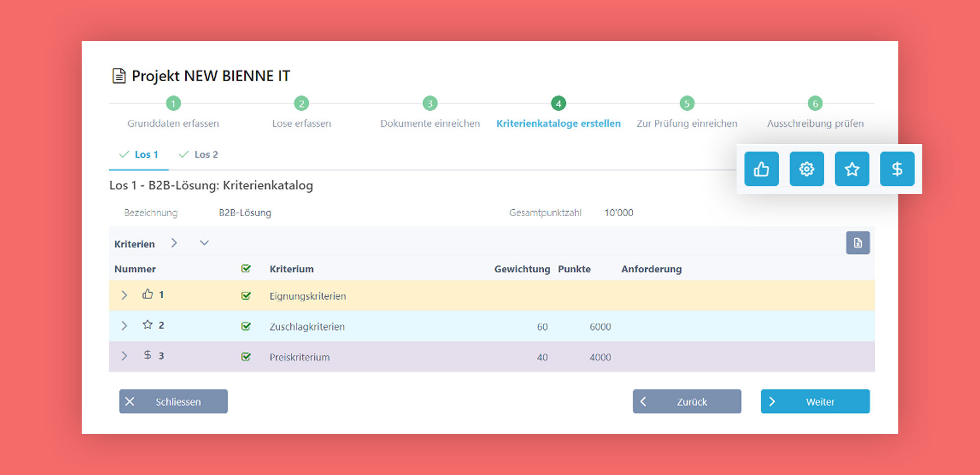This screenshot has height=475, width=980.
Task: Click the down chevron next to Kriterien
Action: tap(204, 243)
